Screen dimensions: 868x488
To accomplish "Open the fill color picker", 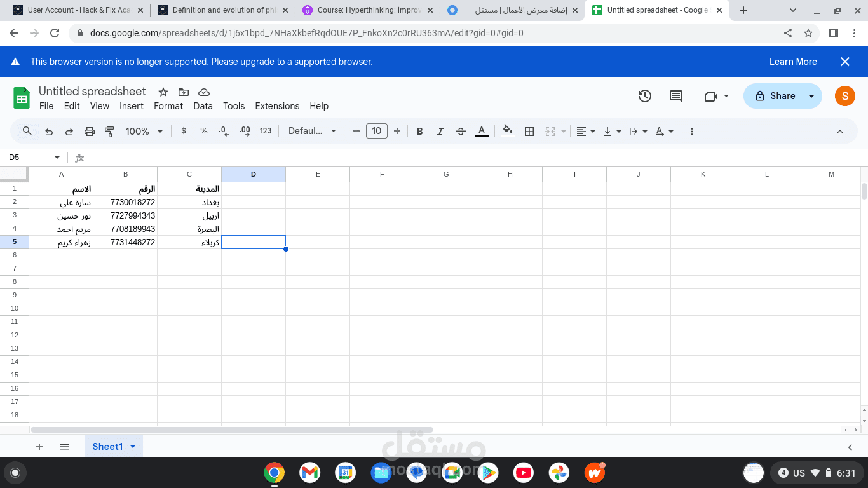I will [508, 131].
